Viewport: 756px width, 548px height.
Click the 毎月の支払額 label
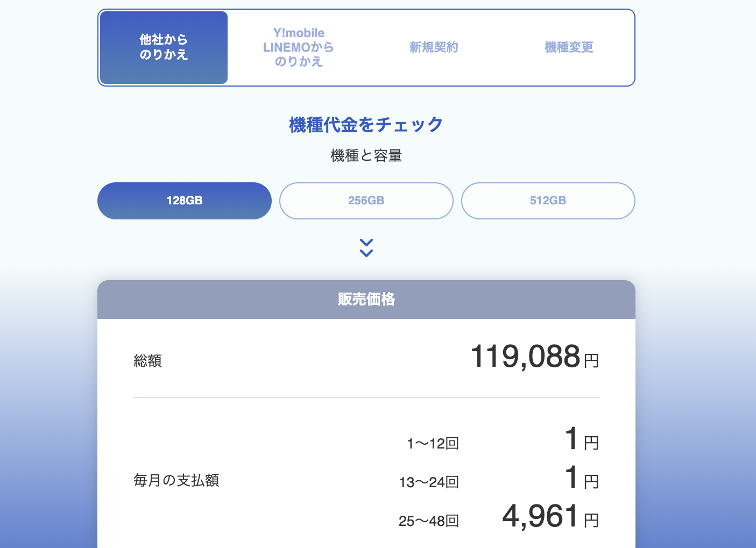(176, 480)
